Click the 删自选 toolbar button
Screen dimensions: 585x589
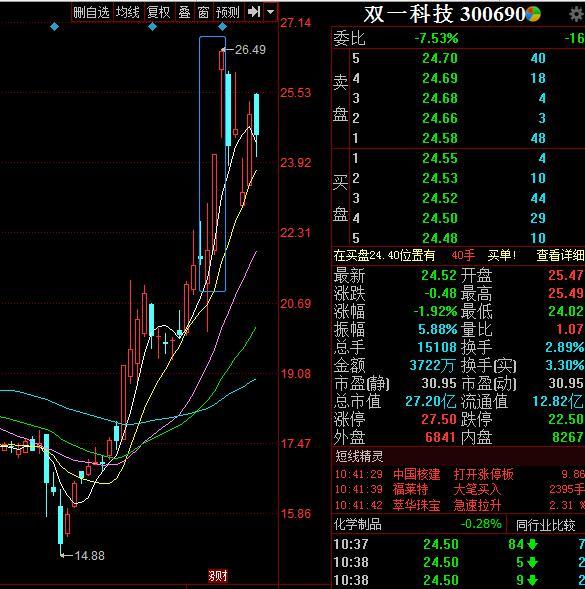click(x=92, y=12)
